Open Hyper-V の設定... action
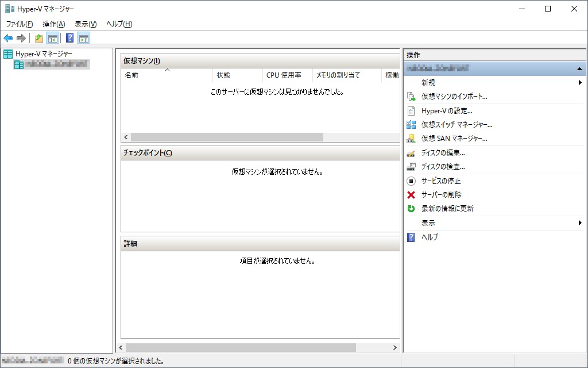The image size is (588, 368). coord(447,111)
